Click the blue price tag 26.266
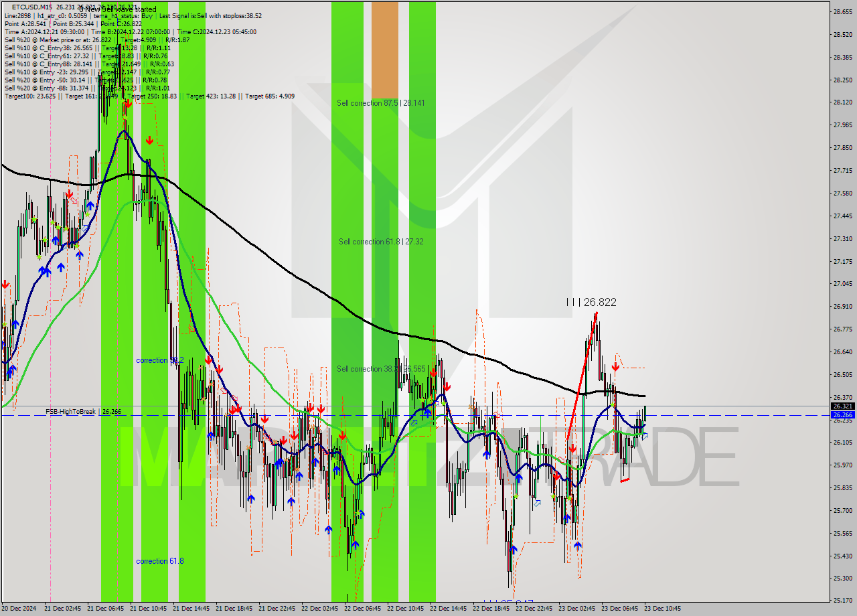The width and height of the screenshot is (857, 616). point(842,414)
